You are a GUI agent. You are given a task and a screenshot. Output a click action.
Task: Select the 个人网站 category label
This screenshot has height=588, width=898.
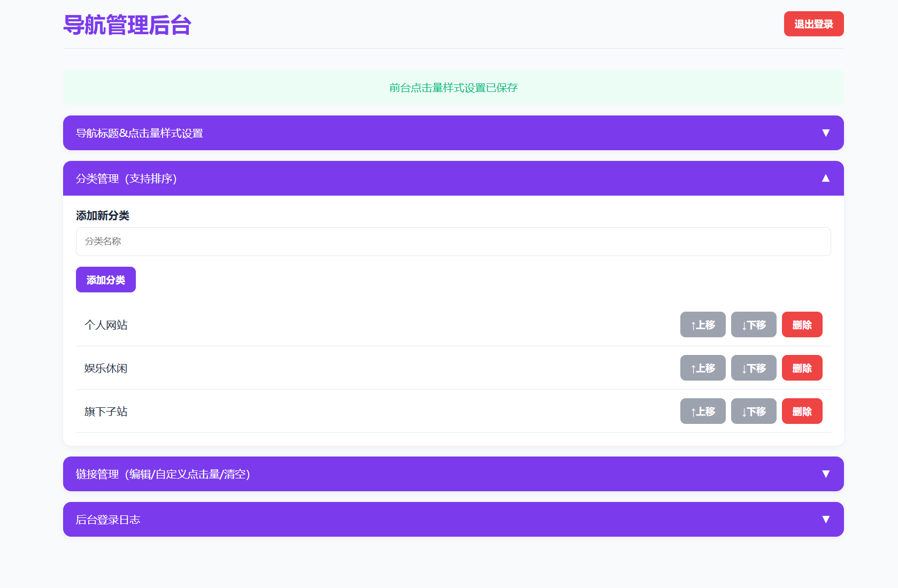105,324
